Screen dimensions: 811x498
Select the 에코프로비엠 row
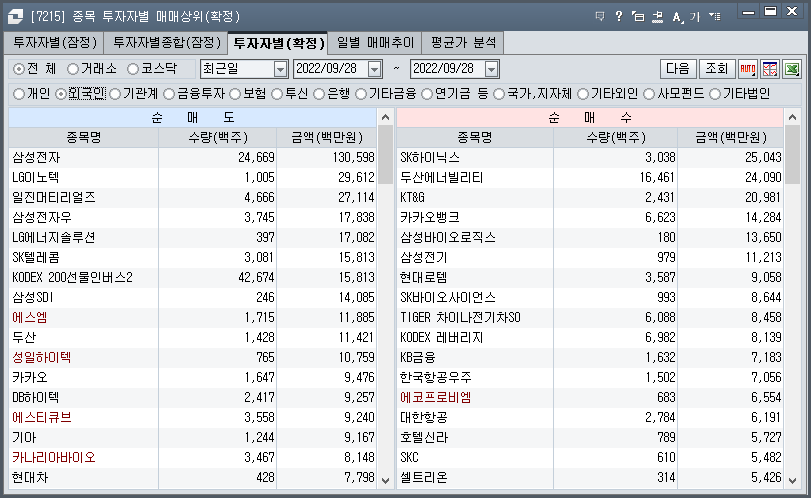590,398
